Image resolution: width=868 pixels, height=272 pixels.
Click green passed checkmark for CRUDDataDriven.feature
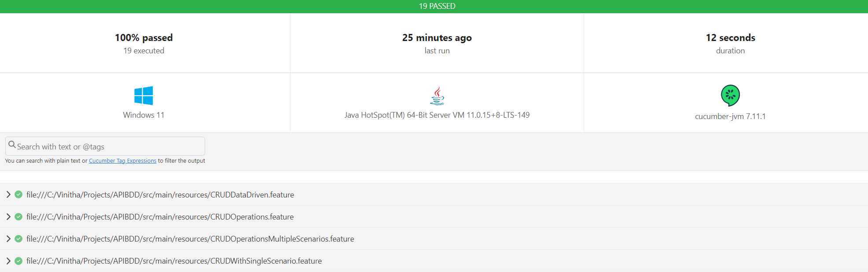pos(18,194)
